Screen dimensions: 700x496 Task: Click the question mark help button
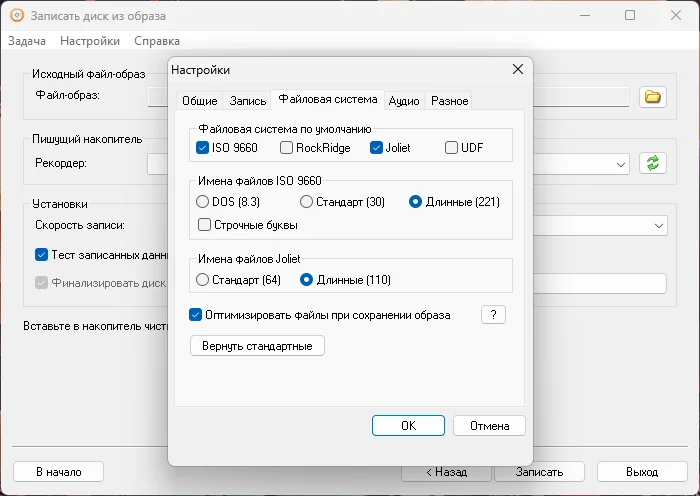pyautogui.click(x=493, y=315)
